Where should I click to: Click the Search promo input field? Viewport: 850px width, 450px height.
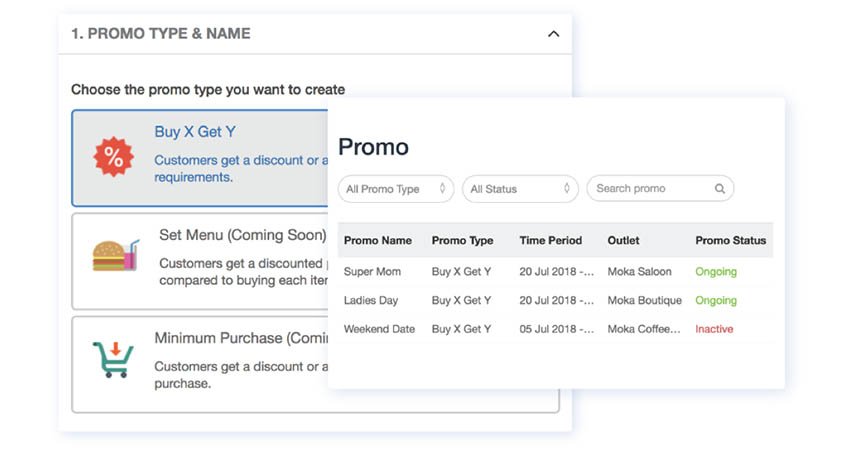tap(650, 189)
